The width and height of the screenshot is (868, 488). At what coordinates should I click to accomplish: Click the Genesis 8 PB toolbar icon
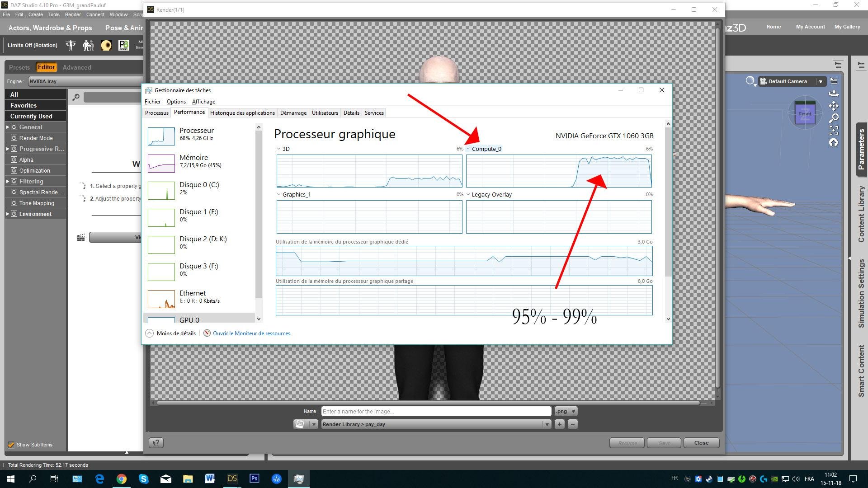pyautogui.click(x=123, y=45)
